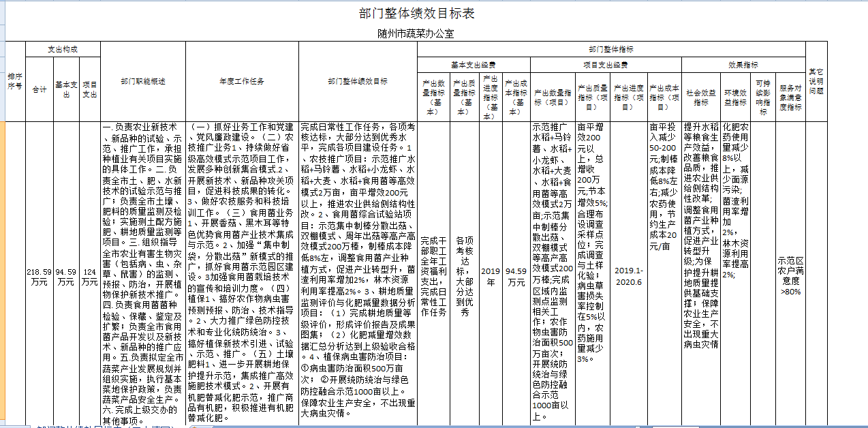
Task: Select the 基本支出 column header under 支出构成
Action: click(66, 89)
